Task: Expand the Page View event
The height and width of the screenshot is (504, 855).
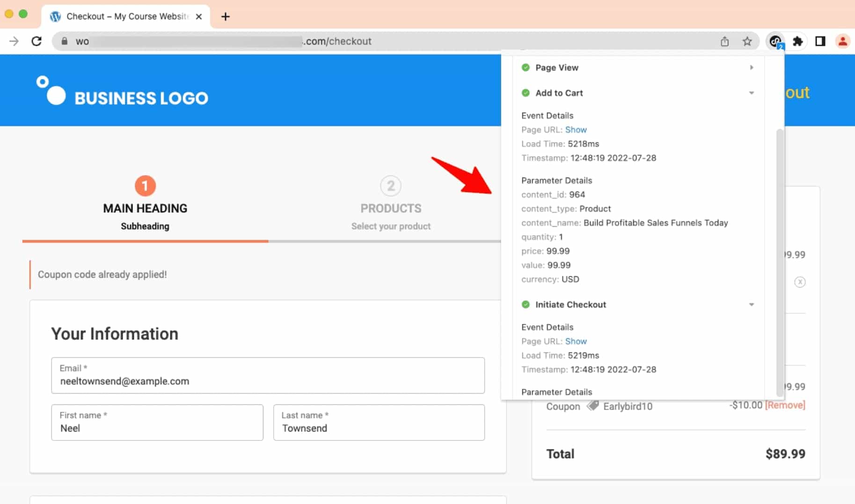Action: [x=752, y=67]
